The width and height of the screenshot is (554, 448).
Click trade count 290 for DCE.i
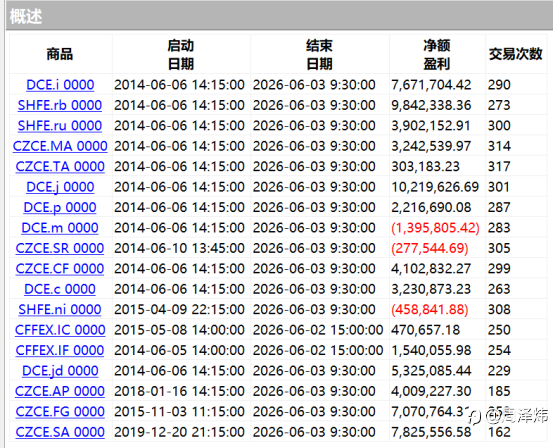pos(499,85)
